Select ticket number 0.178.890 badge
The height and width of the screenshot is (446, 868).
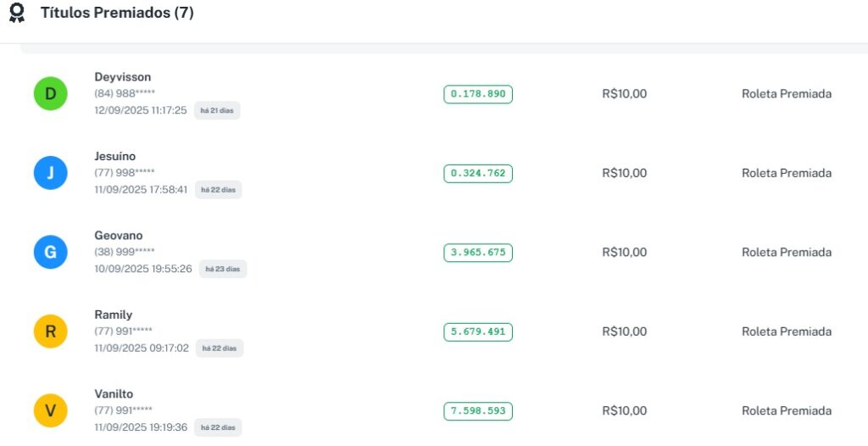coord(478,94)
